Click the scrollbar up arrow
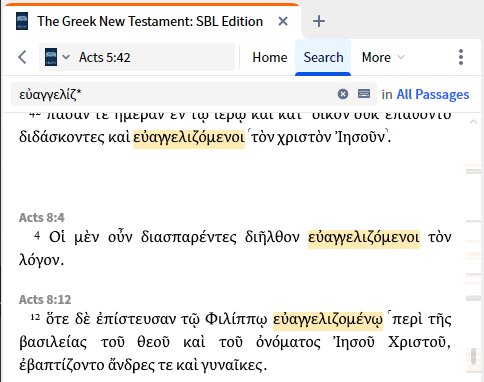484x382 pixels. pos(473,122)
